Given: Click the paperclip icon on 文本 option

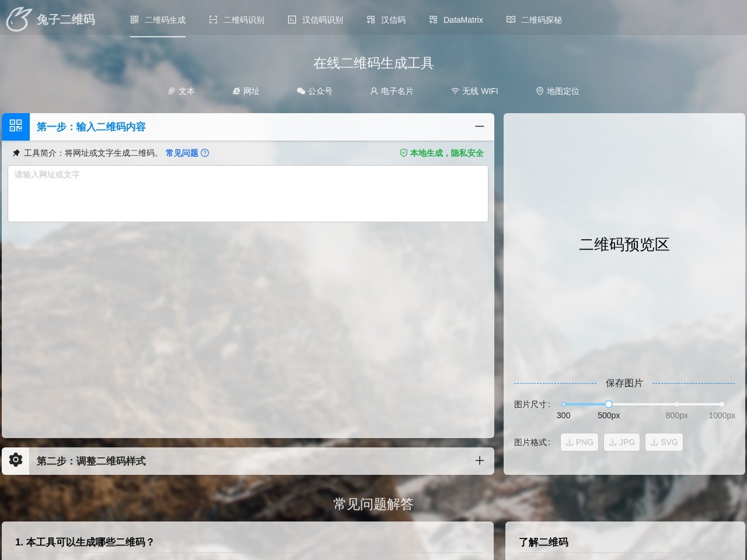Looking at the screenshot, I should tap(172, 91).
